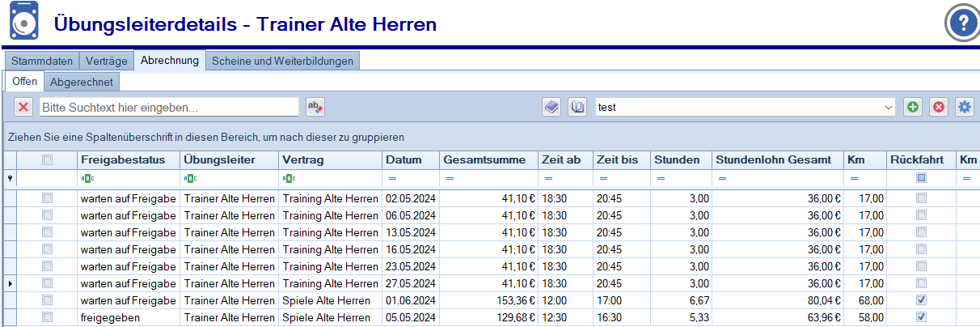Click the test layout name field
This screenshot has width=980, height=327.
(x=738, y=107)
